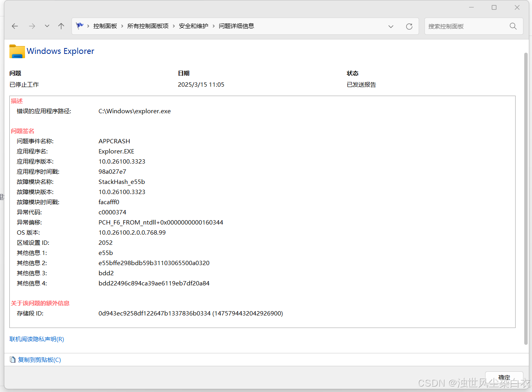Click the search magnifier icon
The image size is (532, 392).
[x=513, y=26]
